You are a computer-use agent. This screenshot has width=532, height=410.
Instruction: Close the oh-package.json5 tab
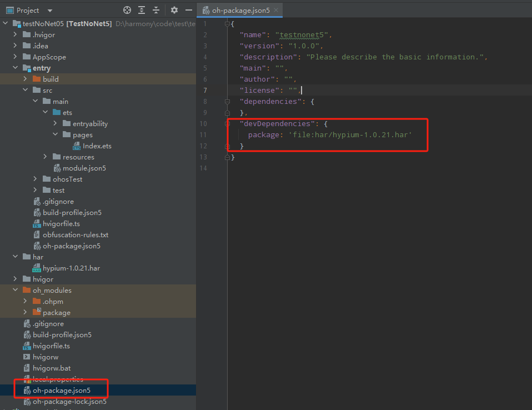276,10
